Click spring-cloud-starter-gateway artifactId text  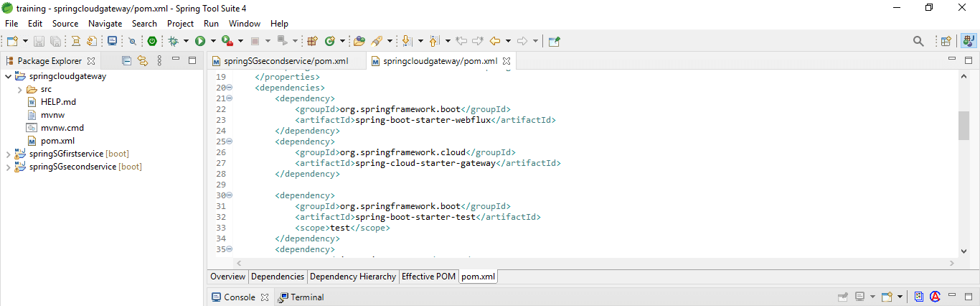point(425,163)
